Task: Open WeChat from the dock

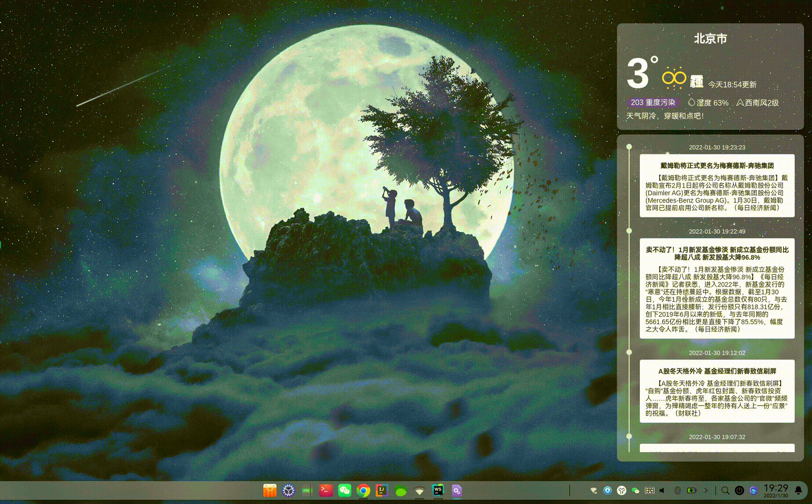Action: click(x=345, y=490)
